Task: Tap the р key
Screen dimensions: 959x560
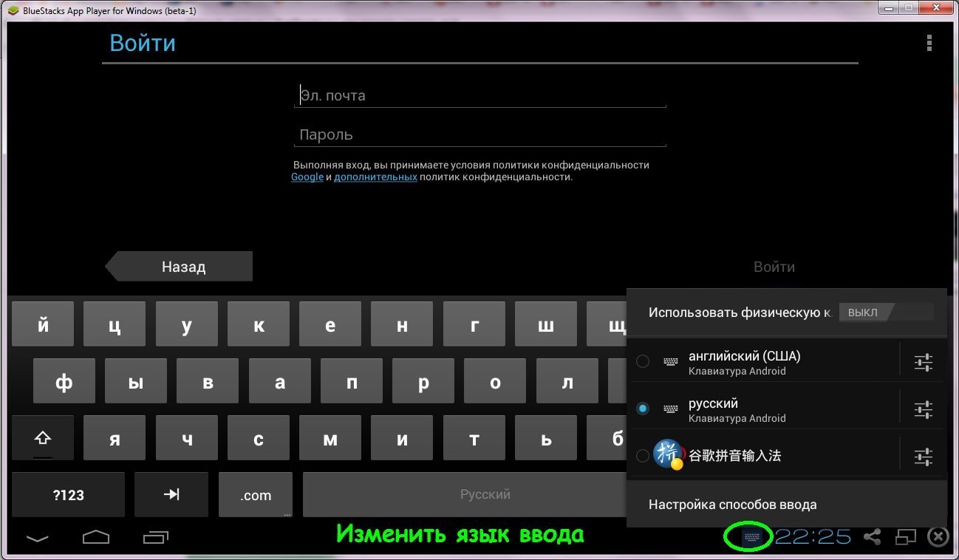Action: tap(423, 381)
